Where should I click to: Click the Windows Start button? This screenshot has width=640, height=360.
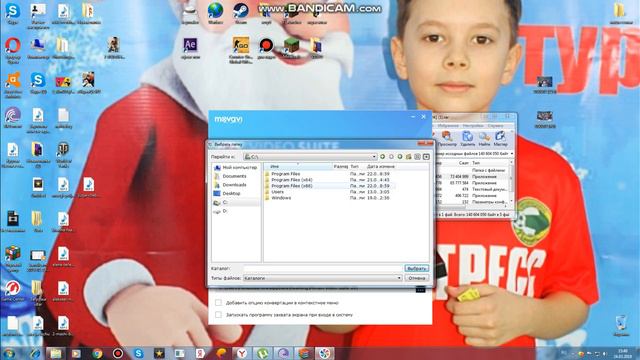pos(9,353)
